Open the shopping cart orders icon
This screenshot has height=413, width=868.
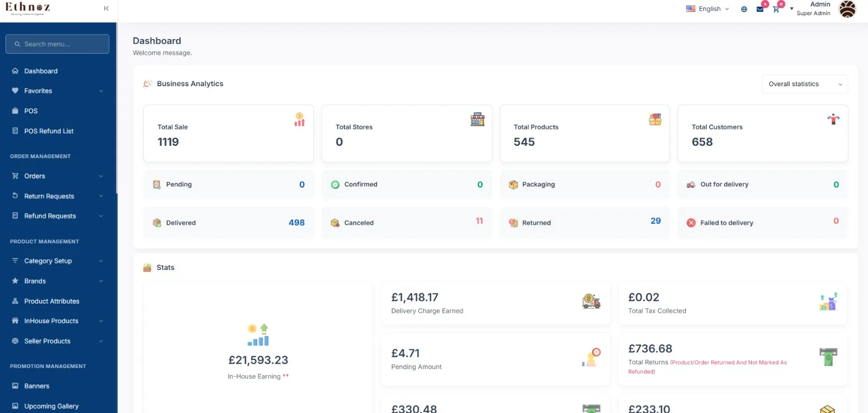(x=776, y=9)
